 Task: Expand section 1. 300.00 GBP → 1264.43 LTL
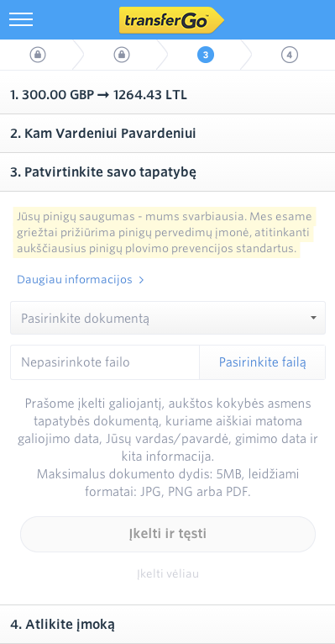coord(167,95)
